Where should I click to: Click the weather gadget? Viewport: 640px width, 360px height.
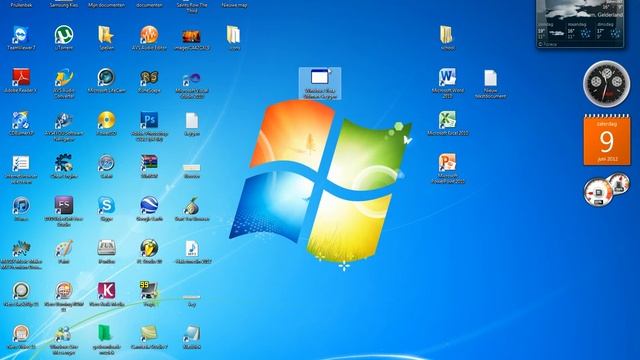(580, 24)
